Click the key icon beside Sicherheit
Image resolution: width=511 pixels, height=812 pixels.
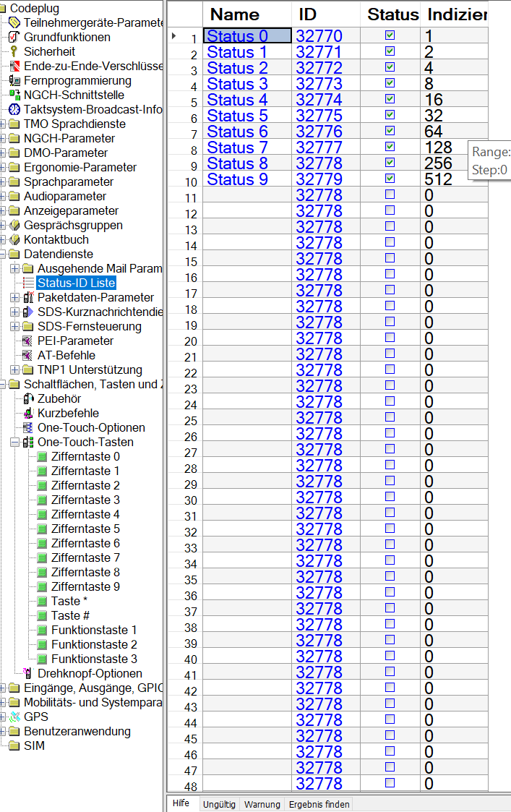pos(14,51)
